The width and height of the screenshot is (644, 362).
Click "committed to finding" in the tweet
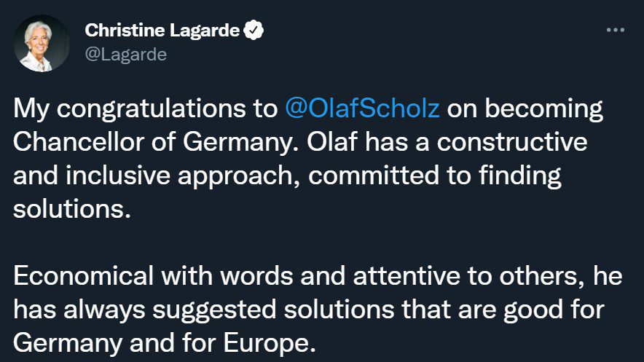point(434,176)
